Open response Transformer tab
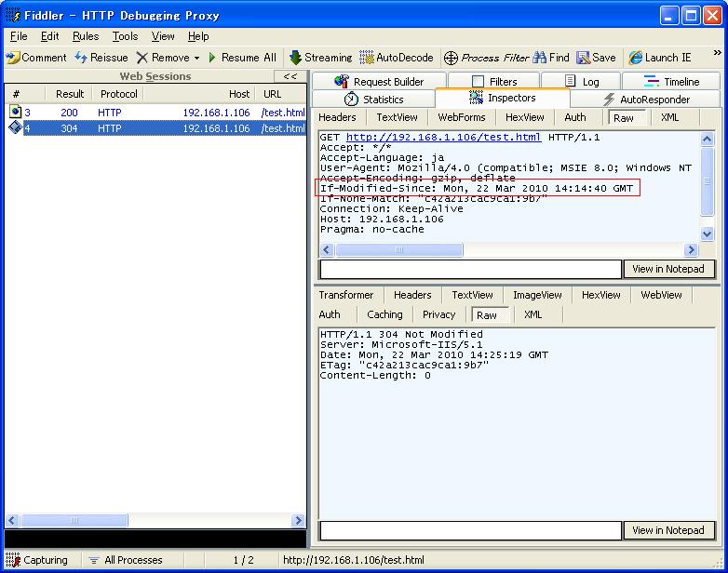This screenshot has height=573, width=728. (x=346, y=295)
